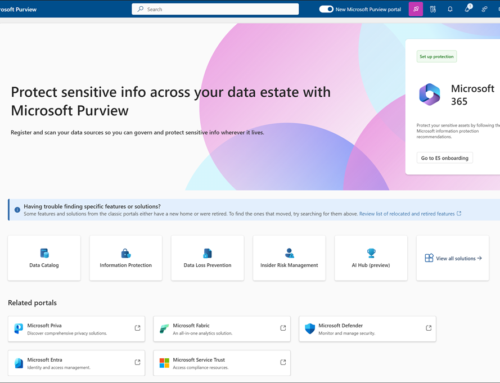Click the Set up protection badge

(x=436, y=56)
